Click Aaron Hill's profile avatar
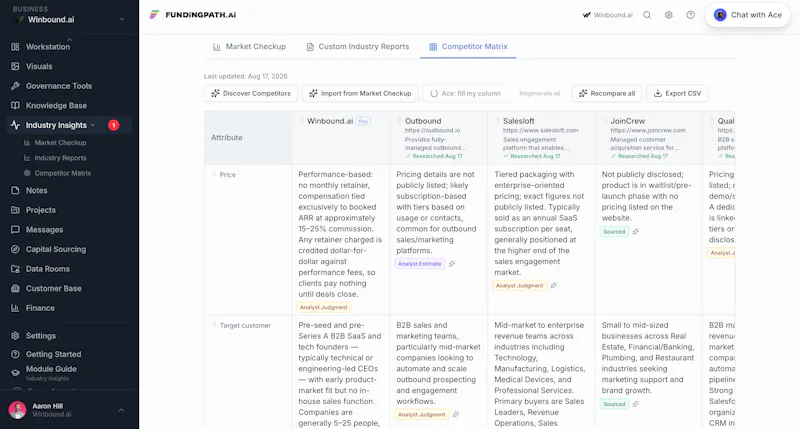The width and height of the screenshot is (800, 429). coord(17,410)
